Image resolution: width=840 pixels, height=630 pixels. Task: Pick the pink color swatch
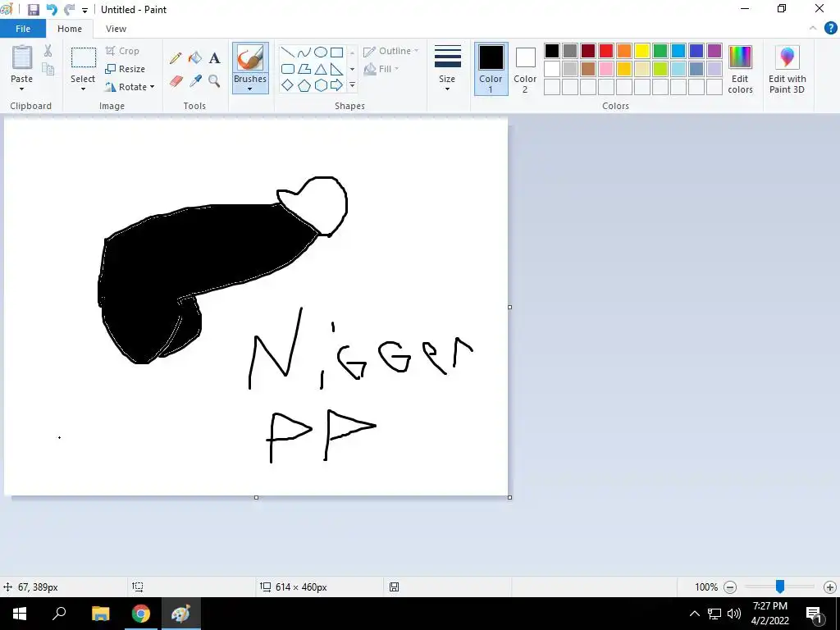click(606, 69)
